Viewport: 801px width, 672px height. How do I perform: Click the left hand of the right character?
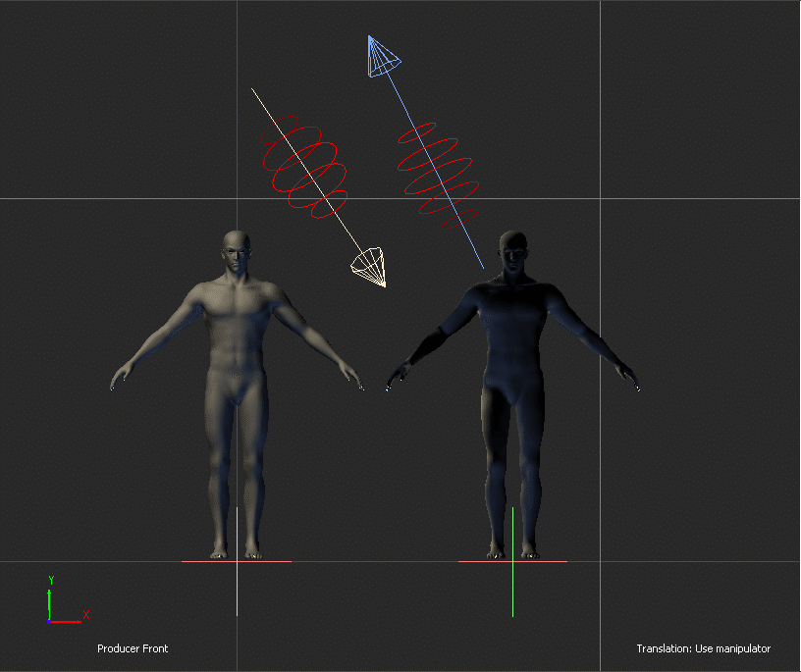point(397,378)
